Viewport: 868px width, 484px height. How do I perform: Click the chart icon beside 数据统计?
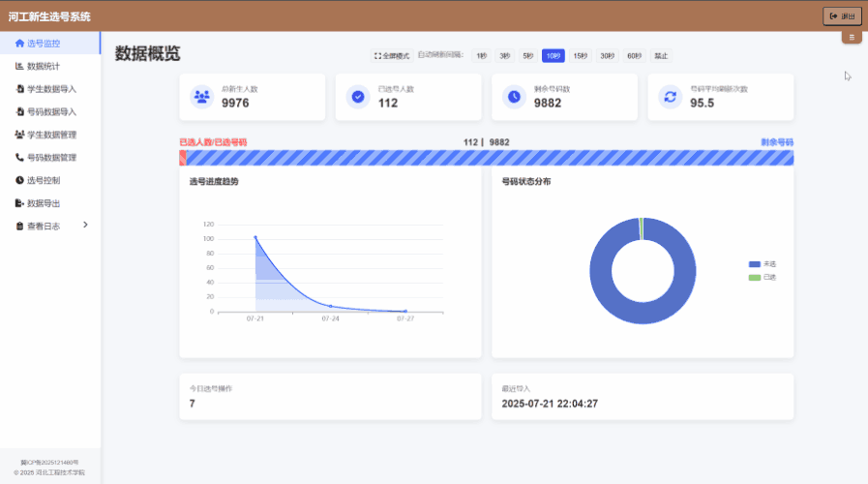pyautogui.click(x=19, y=66)
